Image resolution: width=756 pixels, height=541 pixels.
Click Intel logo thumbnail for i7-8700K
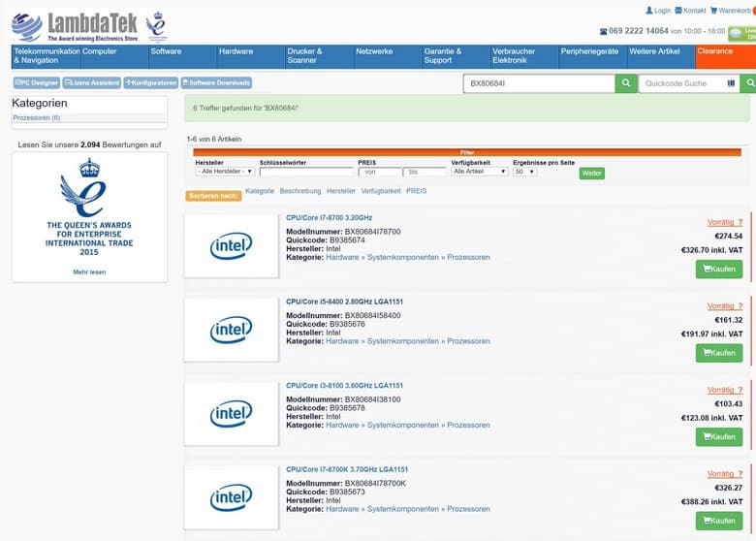click(x=232, y=497)
